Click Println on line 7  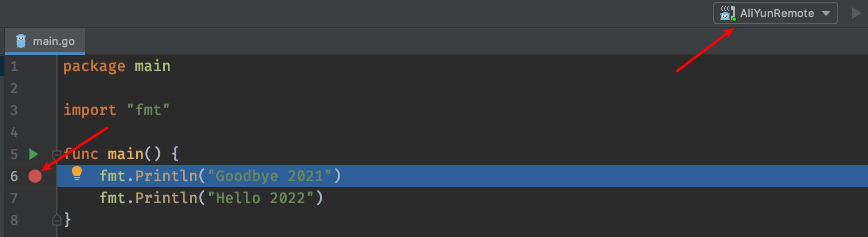pos(166,198)
